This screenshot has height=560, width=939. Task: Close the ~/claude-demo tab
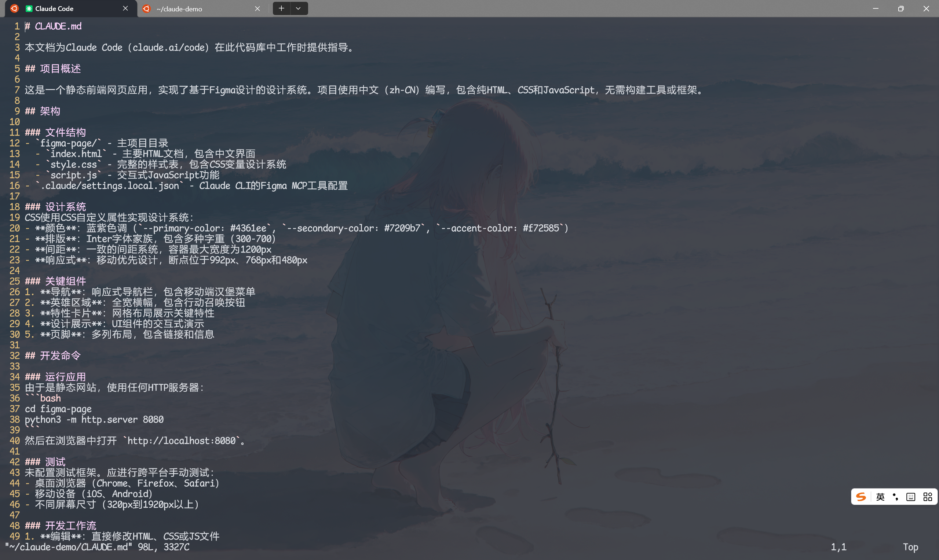[x=257, y=8]
